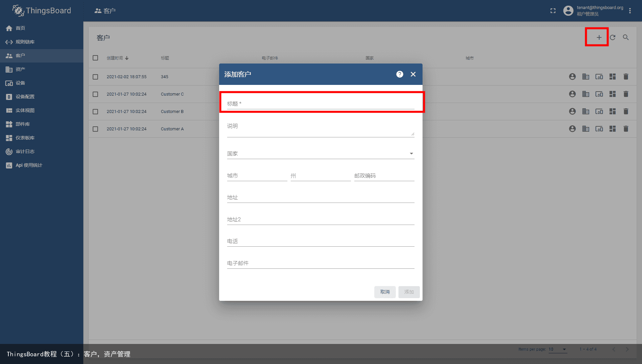Manage users for customer 345

(572, 77)
